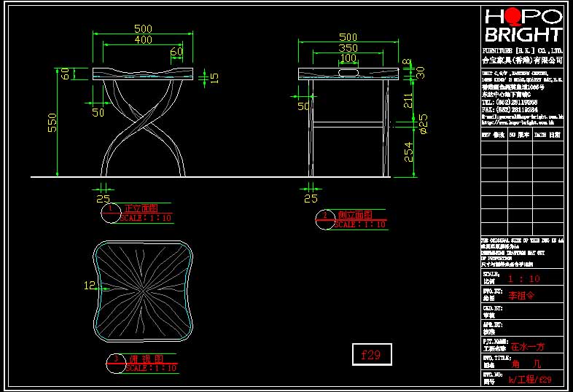Select the 俯视图 view title
Viewport: 573px width, 392px height.
point(147,358)
